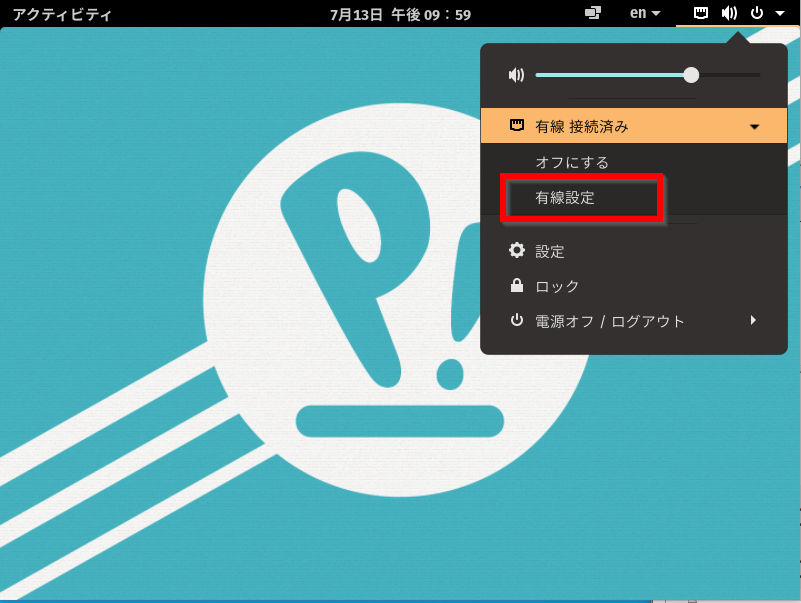The height and width of the screenshot is (603, 801).
Task: Collapse the 有線 接続済み network section
Action: tap(633, 126)
